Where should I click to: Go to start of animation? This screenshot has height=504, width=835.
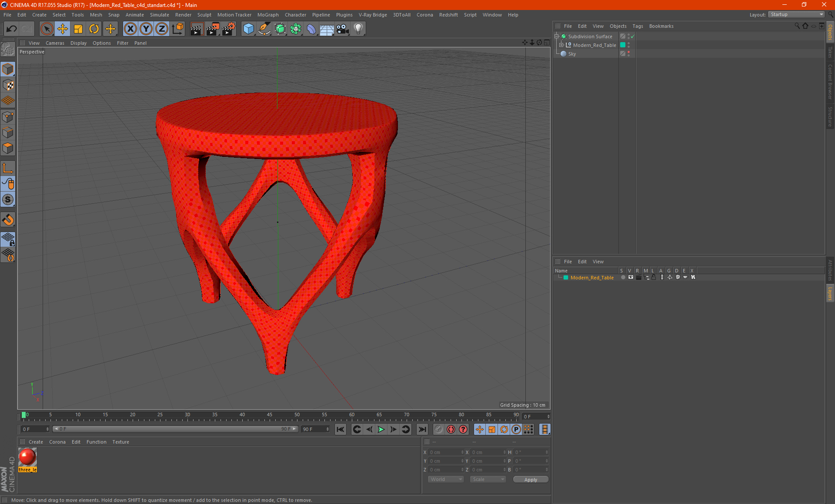tap(341, 429)
